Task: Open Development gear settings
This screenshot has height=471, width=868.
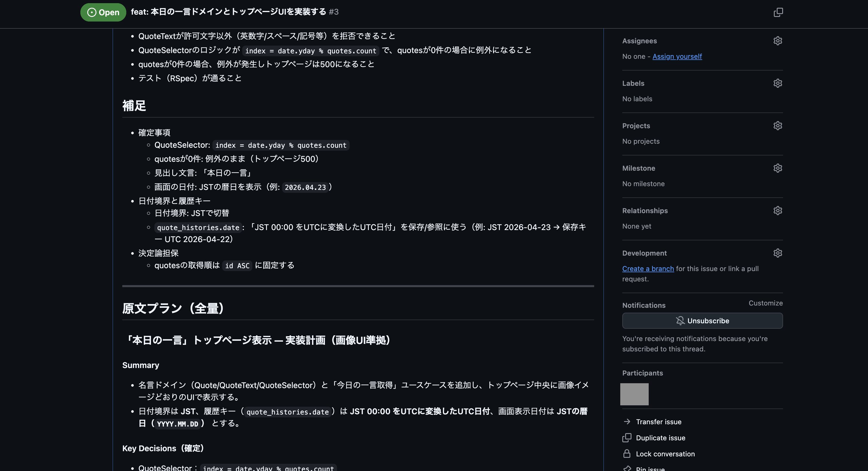Action: 777,253
